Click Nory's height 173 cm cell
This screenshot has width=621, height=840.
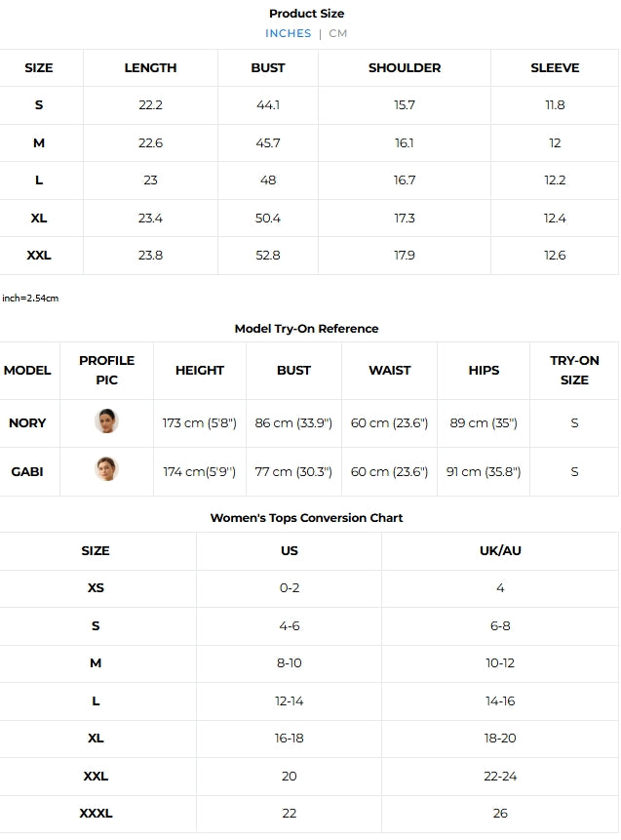[x=199, y=423]
